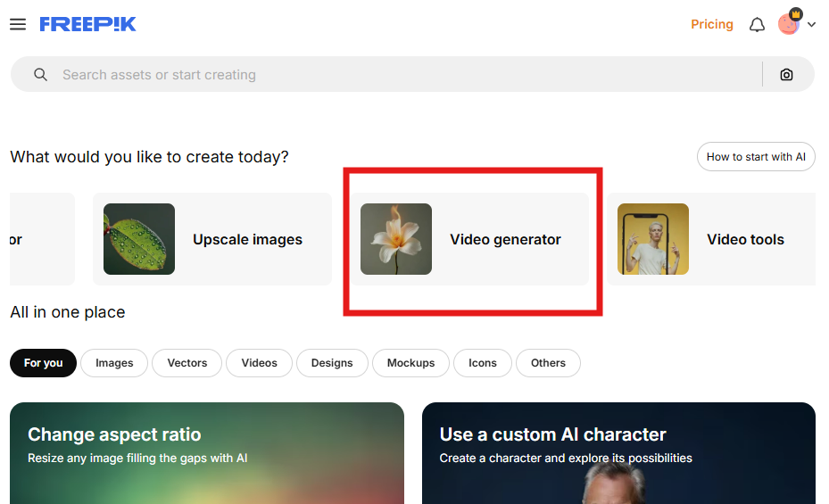Switch to the Others tab
Image resolution: width=829 pixels, height=504 pixels.
548,363
